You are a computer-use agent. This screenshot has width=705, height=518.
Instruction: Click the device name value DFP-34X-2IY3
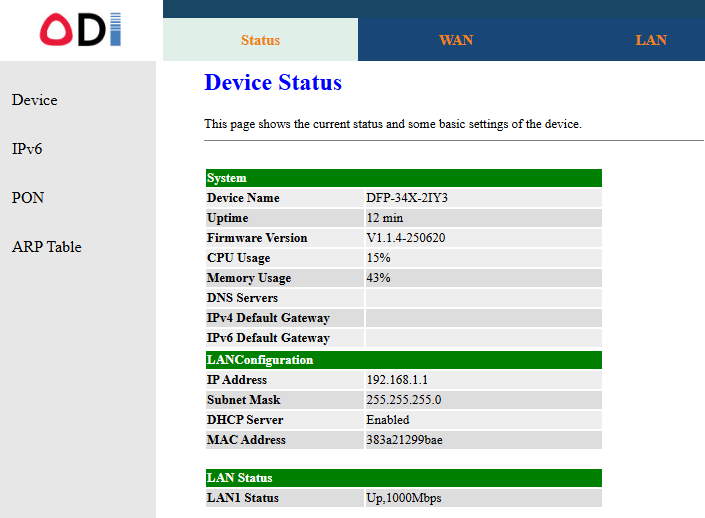[x=407, y=198]
